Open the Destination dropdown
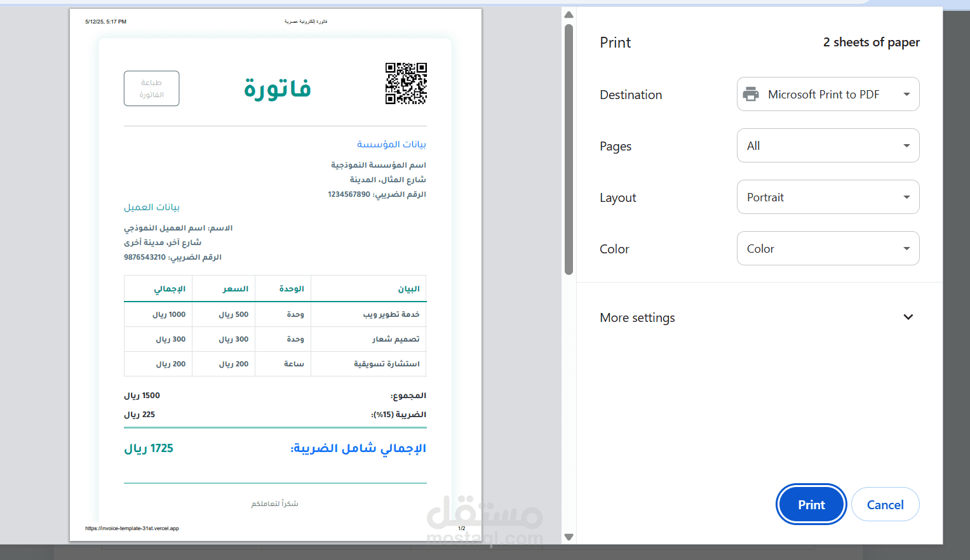 [828, 94]
